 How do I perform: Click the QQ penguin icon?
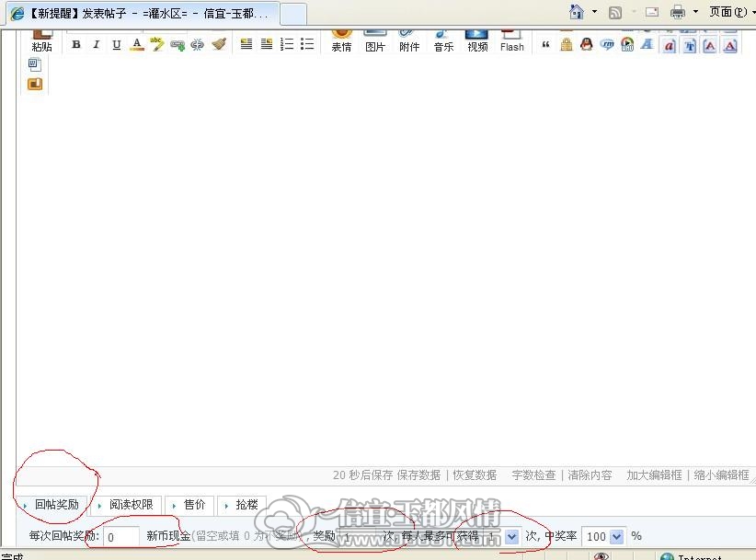(586, 45)
